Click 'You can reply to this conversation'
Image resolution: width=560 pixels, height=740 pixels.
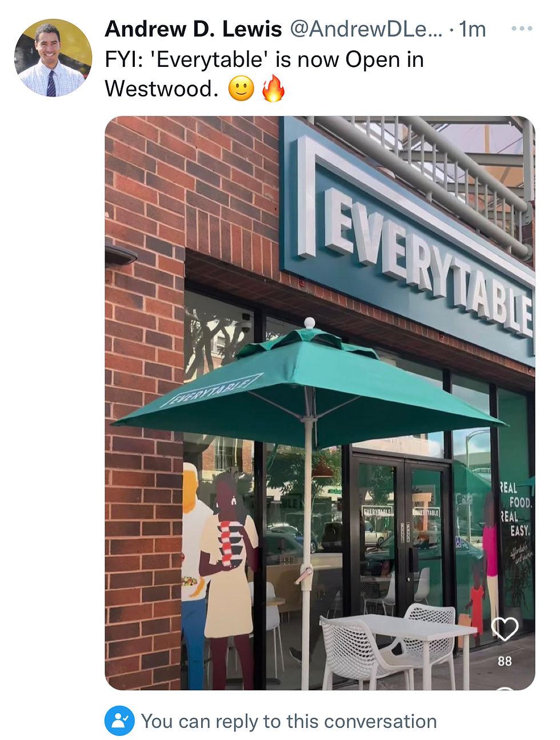(x=289, y=721)
